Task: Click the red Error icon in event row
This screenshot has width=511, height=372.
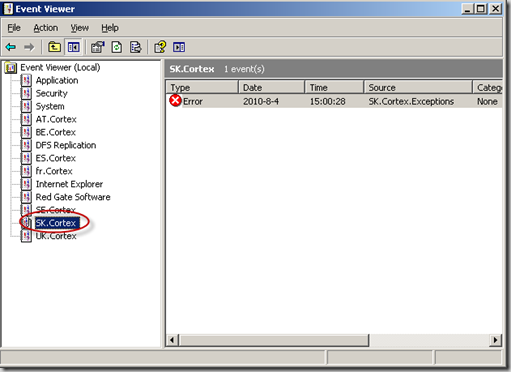Action: (175, 101)
